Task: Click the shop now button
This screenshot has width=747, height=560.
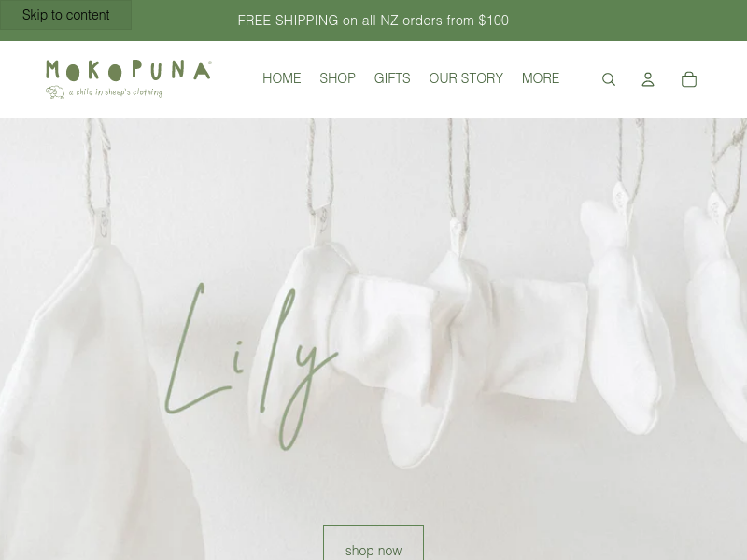Action: tap(373, 543)
